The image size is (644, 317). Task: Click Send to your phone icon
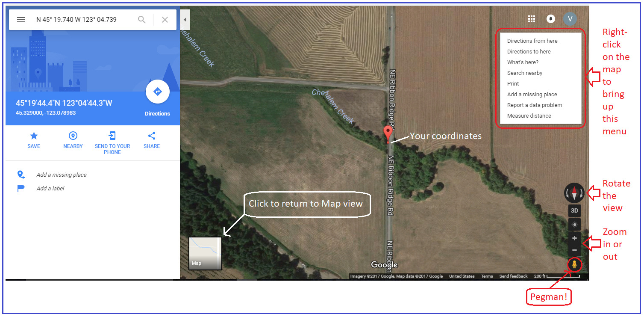(x=112, y=136)
